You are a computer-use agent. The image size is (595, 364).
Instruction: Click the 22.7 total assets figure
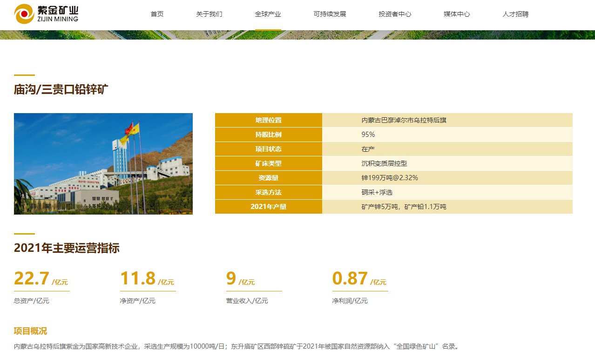(x=32, y=278)
